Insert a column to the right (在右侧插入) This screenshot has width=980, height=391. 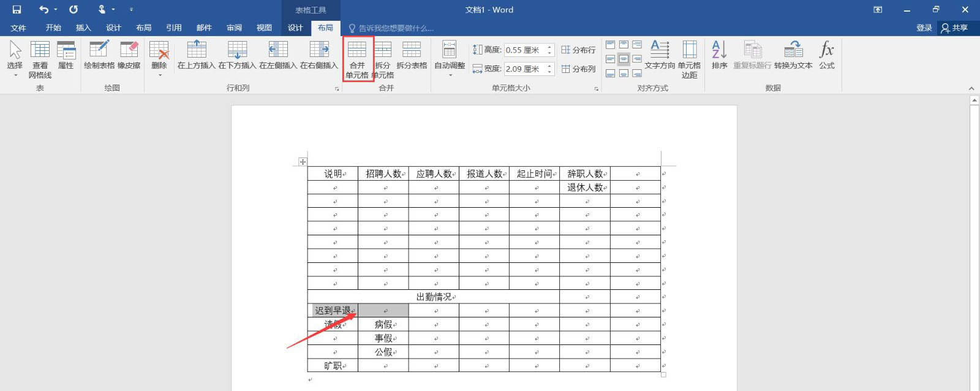319,55
